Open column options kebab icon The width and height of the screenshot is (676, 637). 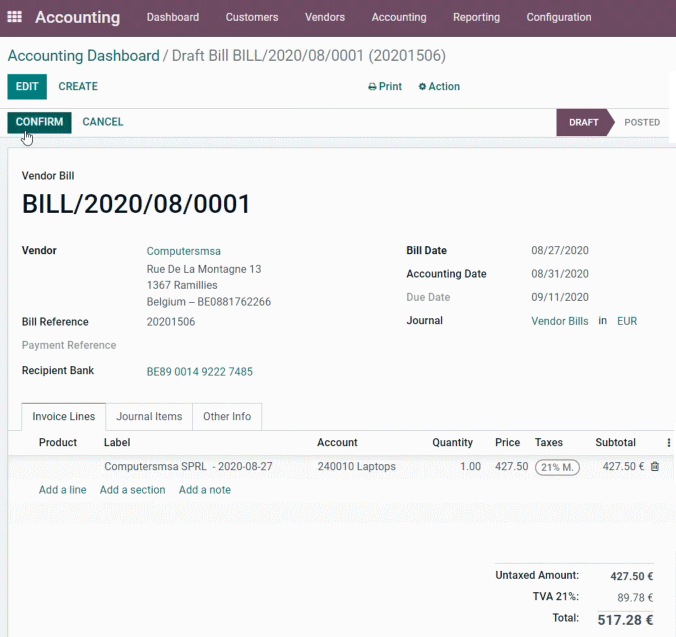click(x=668, y=443)
